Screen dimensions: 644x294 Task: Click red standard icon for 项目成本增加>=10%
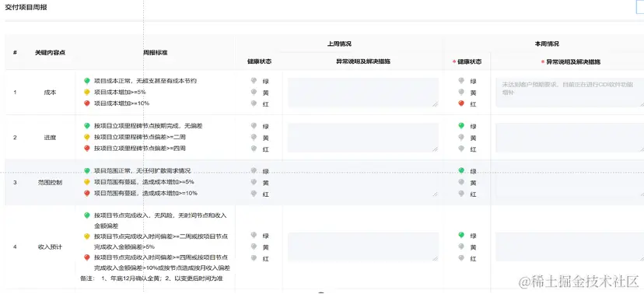(86, 103)
